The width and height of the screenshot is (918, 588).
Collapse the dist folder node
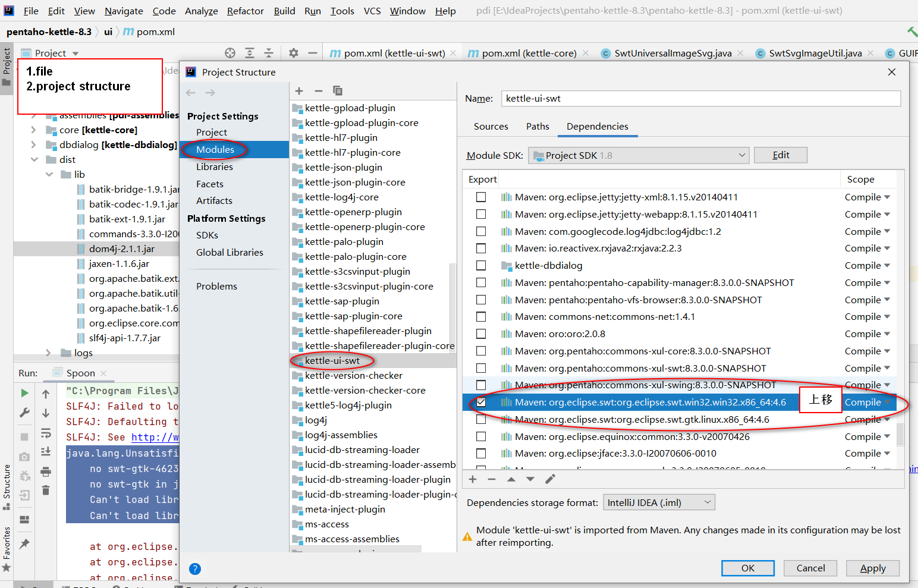coord(34,159)
